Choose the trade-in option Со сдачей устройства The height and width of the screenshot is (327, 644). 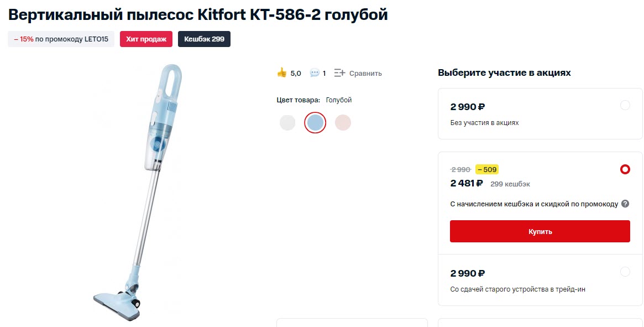pos(625,272)
